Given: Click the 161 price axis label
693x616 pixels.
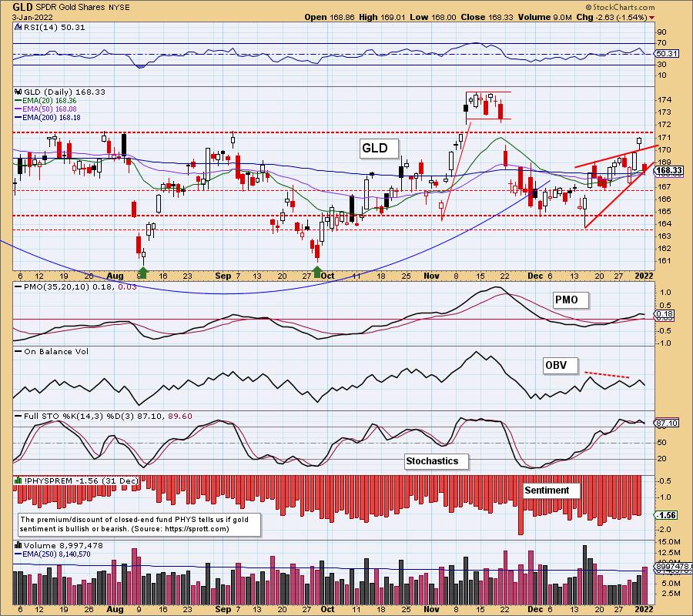Looking at the screenshot, I should tap(665, 261).
